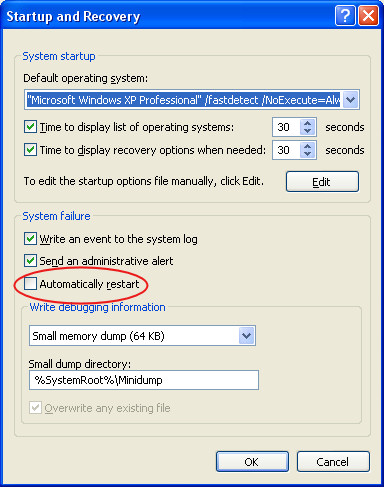Decrease operating systems list display time
The height and width of the screenshot is (487, 384).
[x=307, y=131]
